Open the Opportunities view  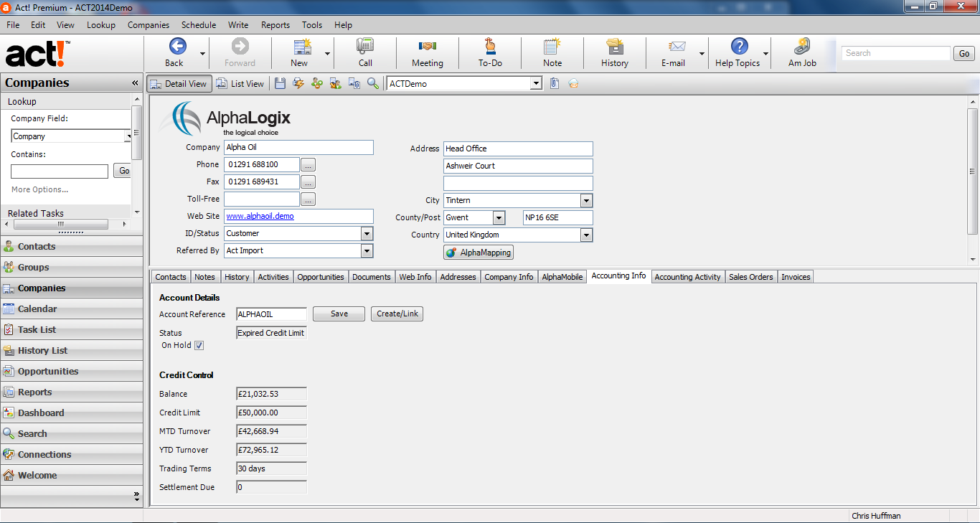pos(72,371)
